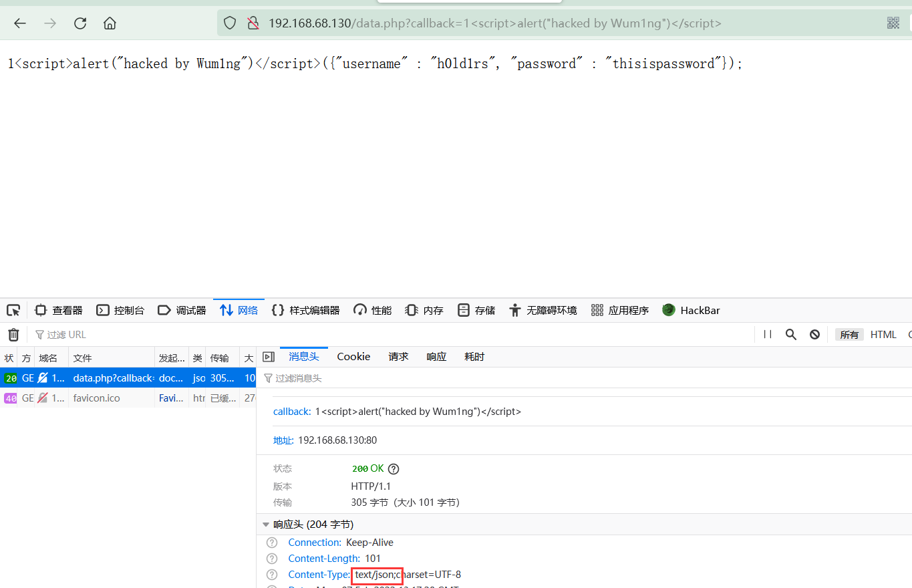The width and height of the screenshot is (912, 588).
Task: Open the HackBar tab
Action: point(691,310)
